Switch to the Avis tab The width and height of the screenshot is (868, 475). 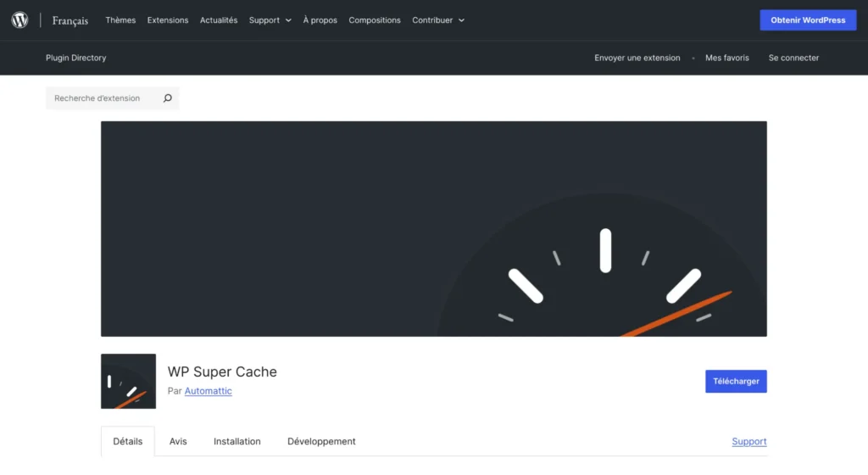pos(178,441)
